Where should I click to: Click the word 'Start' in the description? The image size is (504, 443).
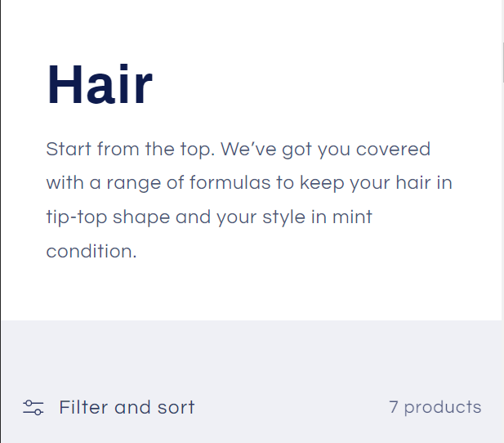tap(69, 150)
